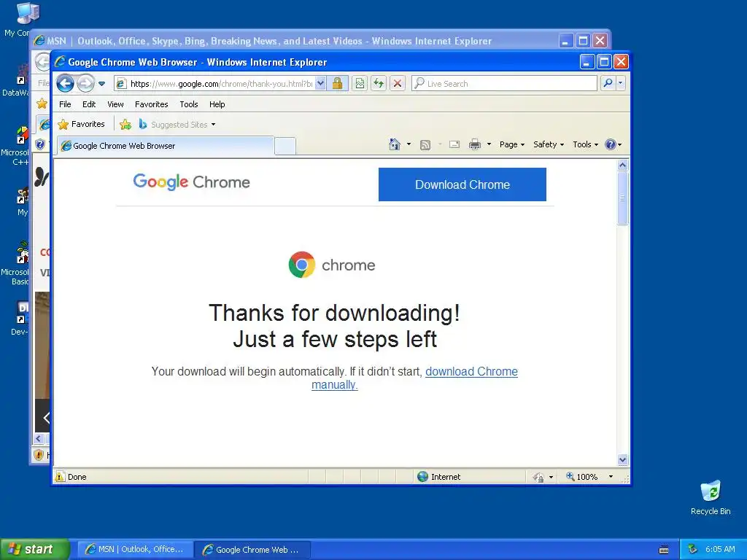Open recent pages dropdown beside Forward button
747x560 pixels.
click(x=101, y=84)
